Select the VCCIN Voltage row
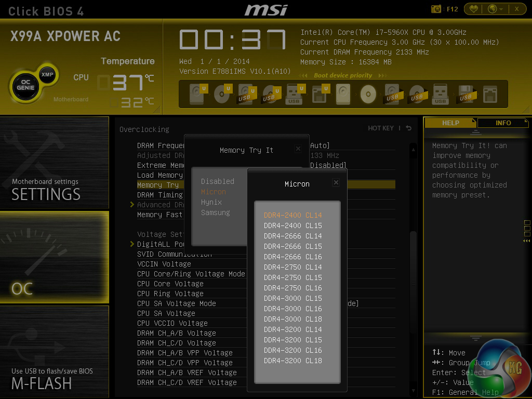532x399 pixels. click(x=192, y=264)
